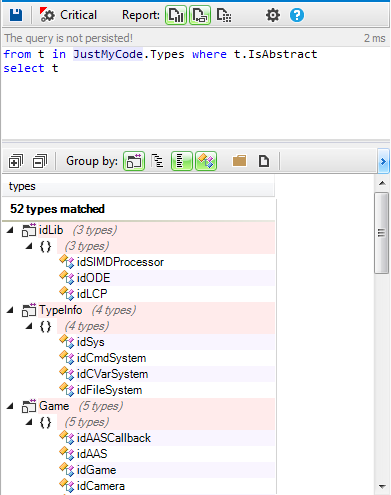Collapse the TypeInfo assembly node
Screen dimensions: 391x495
10,310
